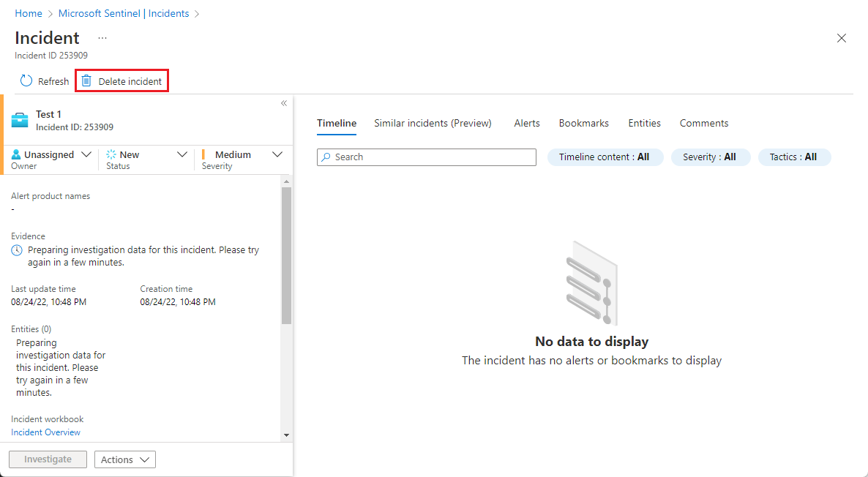Open the Actions dropdown
Viewport: 868px width, 477px height.
pyautogui.click(x=124, y=459)
